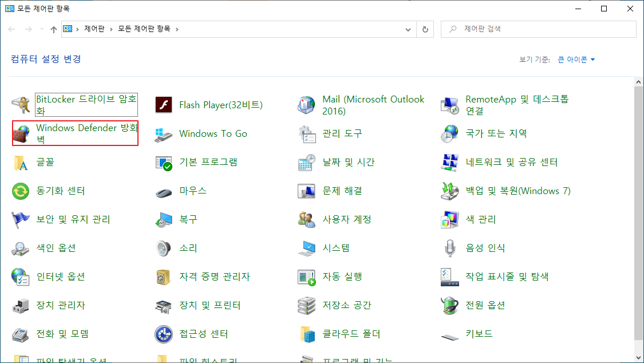Open the 복구 recovery icon
Image resolution: width=644 pixels, height=363 pixels.
[164, 220]
